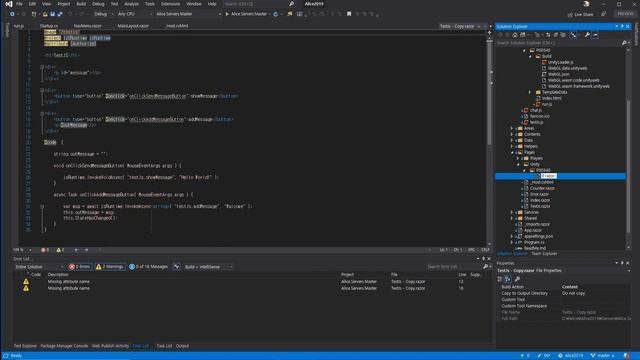This screenshot has height=360, width=640.
Task: Open the Debug menu
Action: pyautogui.click(x=98, y=4)
